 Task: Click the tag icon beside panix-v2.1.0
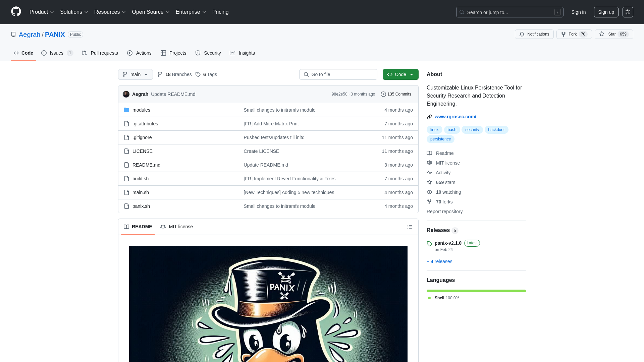click(x=429, y=244)
